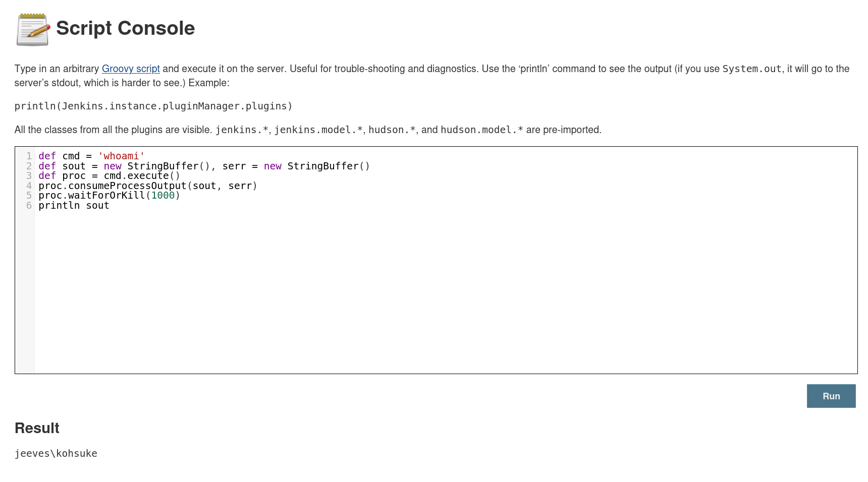Click the jeeves\kohsuke output text
This screenshot has height=482, width=868.
[56, 453]
